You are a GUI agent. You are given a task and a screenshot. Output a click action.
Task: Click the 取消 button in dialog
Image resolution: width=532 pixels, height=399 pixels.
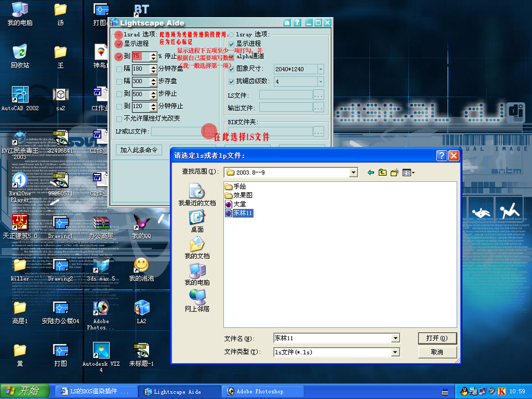coord(437,352)
